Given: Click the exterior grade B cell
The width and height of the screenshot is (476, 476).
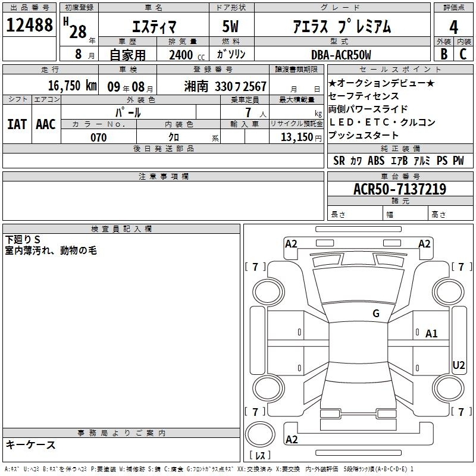Looking at the screenshot, I should (x=443, y=54).
